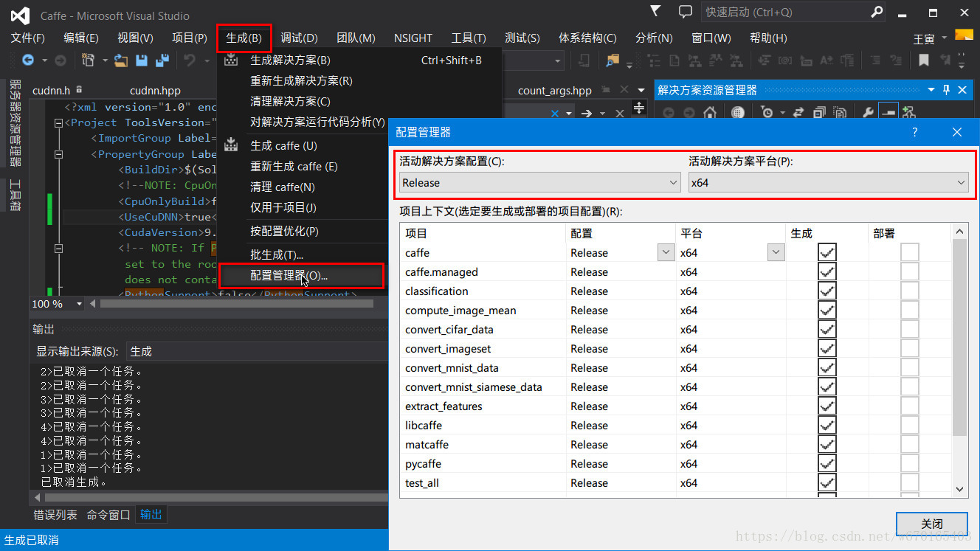
Task: Click the New Project toolbar icon
Action: (89, 60)
